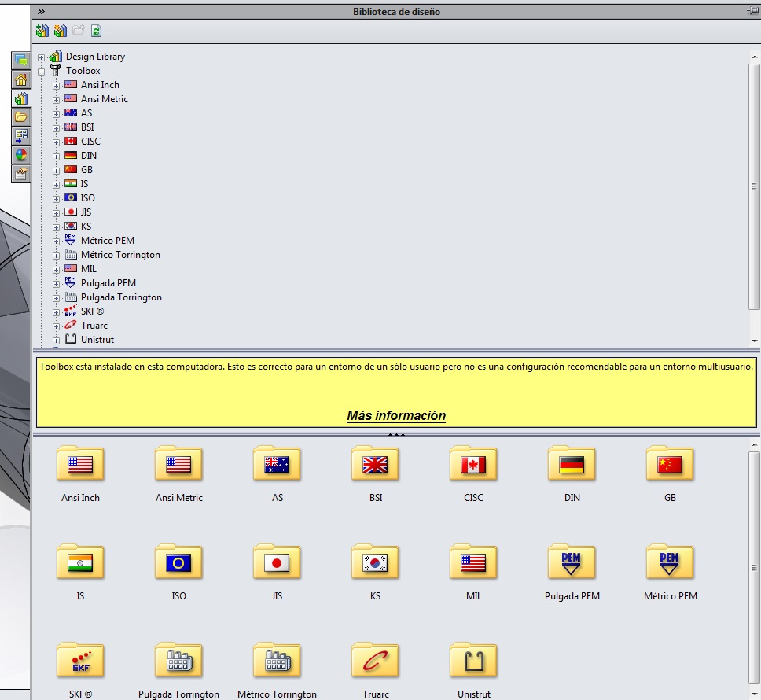The height and width of the screenshot is (700, 761).
Task: Click Add File Location toolbar icon
Action: [x=61, y=31]
